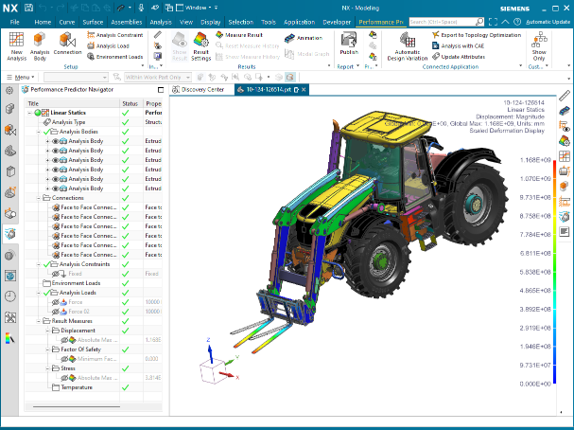Screen dimensions: 574x430
Task: Collapse the Result Measures node
Action: pyautogui.click(x=38, y=321)
